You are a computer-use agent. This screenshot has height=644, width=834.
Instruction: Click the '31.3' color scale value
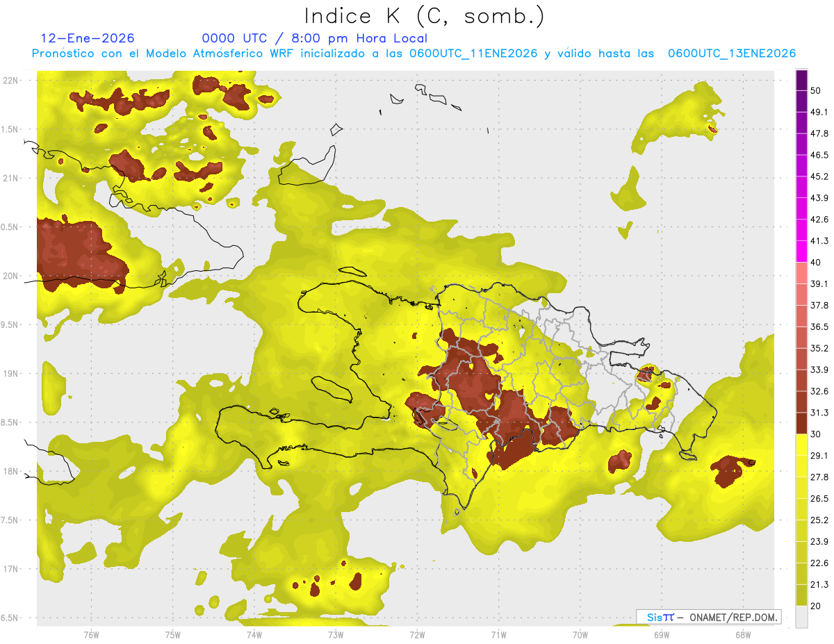click(819, 413)
